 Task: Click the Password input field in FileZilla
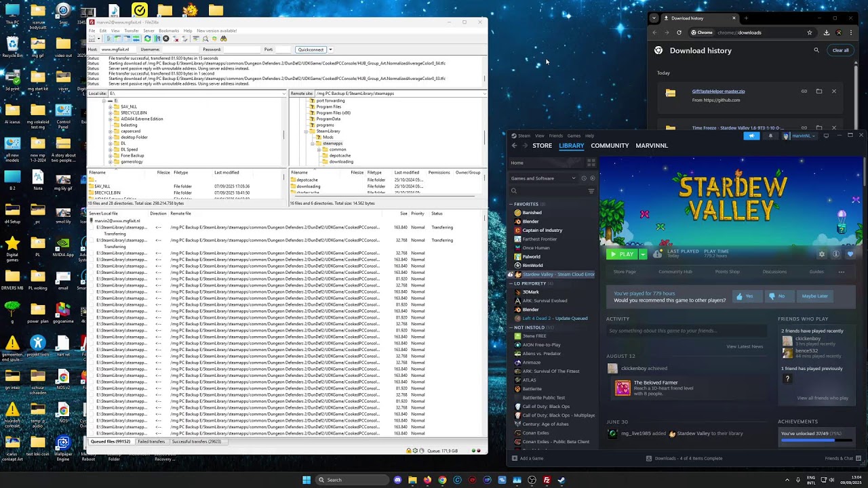click(241, 49)
